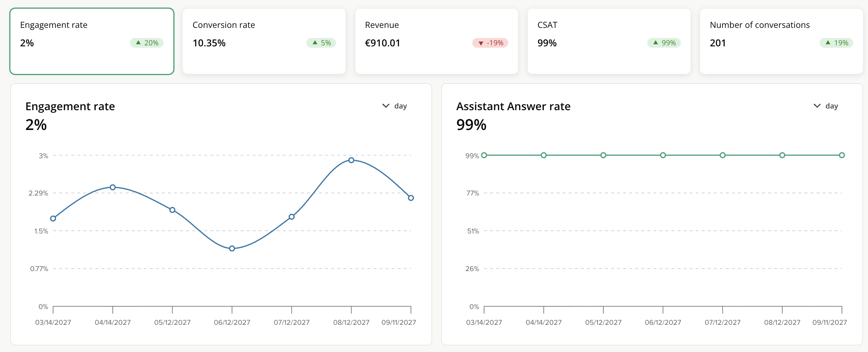
Task: Click the CSAT 99% increase badge
Action: pos(664,43)
